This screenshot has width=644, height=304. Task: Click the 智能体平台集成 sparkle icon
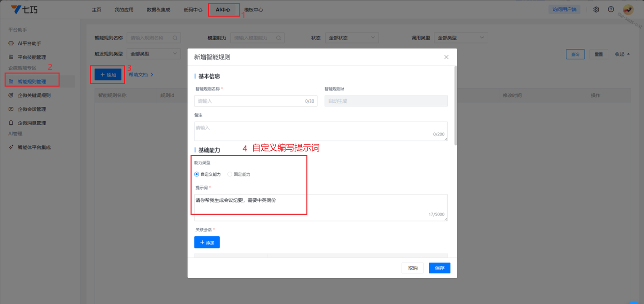click(x=11, y=147)
